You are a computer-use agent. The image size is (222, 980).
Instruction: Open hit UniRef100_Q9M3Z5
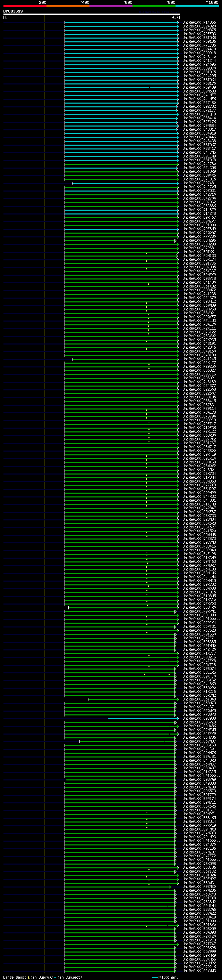(x=199, y=30)
